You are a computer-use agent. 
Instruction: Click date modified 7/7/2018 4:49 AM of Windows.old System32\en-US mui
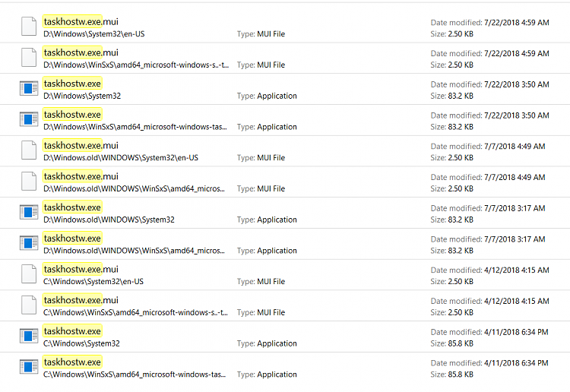[488, 147]
